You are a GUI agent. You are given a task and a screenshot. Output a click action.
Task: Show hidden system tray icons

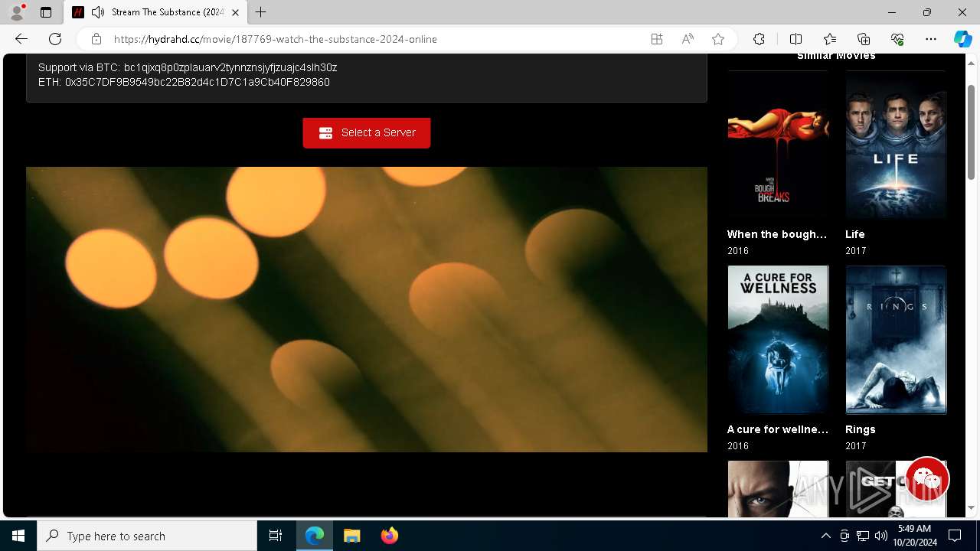[x=825, y=536]
